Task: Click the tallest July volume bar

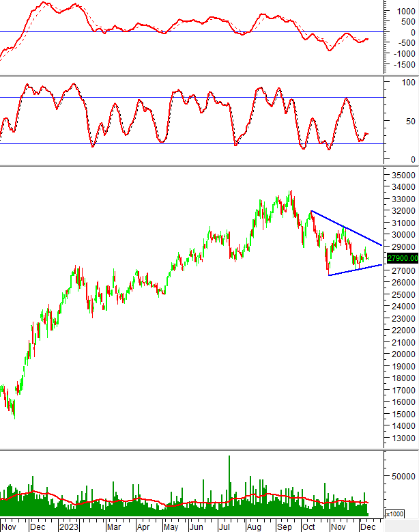Action: (x=229, y=485)
